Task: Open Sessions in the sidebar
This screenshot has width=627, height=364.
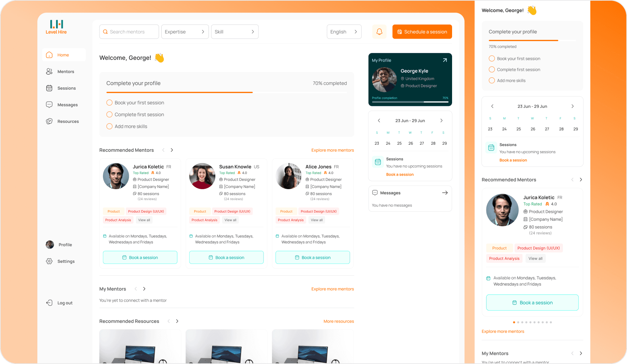Action: tap(64, 88)
